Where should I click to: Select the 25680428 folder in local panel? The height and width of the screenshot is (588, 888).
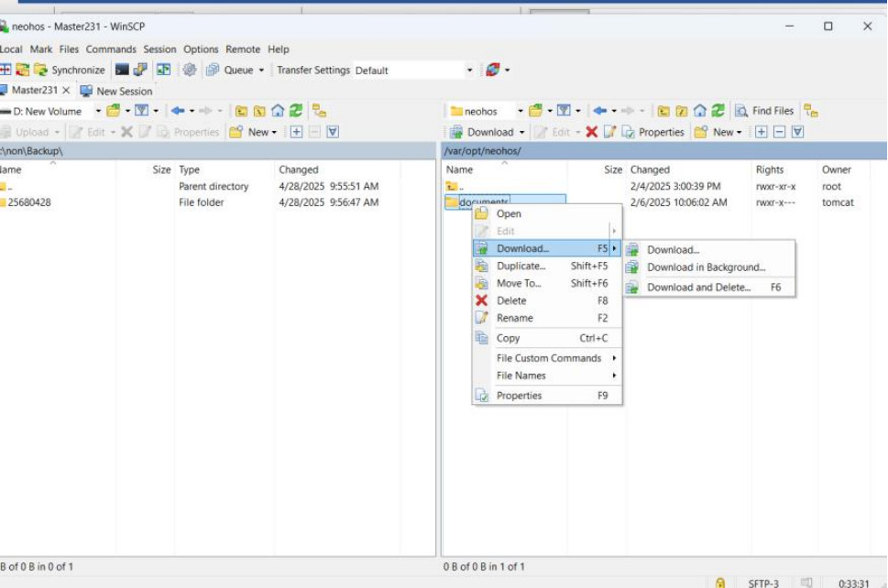[29, 202]
